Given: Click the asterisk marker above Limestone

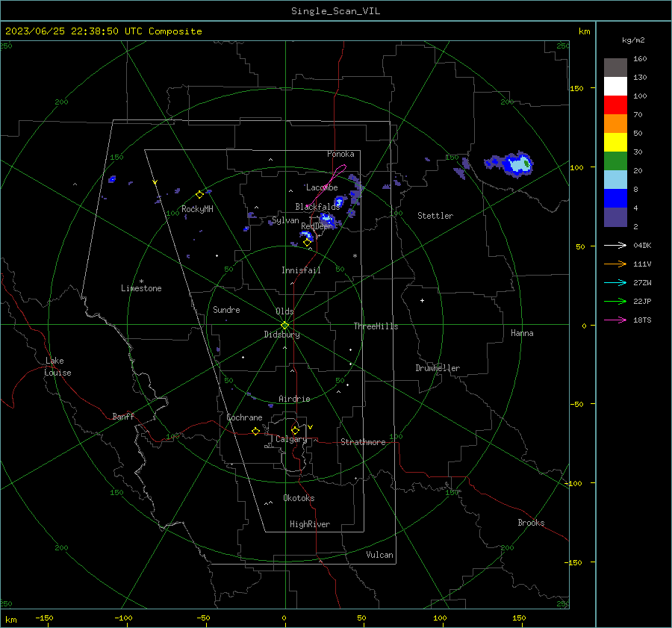Looking at the screenshot, I should [x=141, y=282].
